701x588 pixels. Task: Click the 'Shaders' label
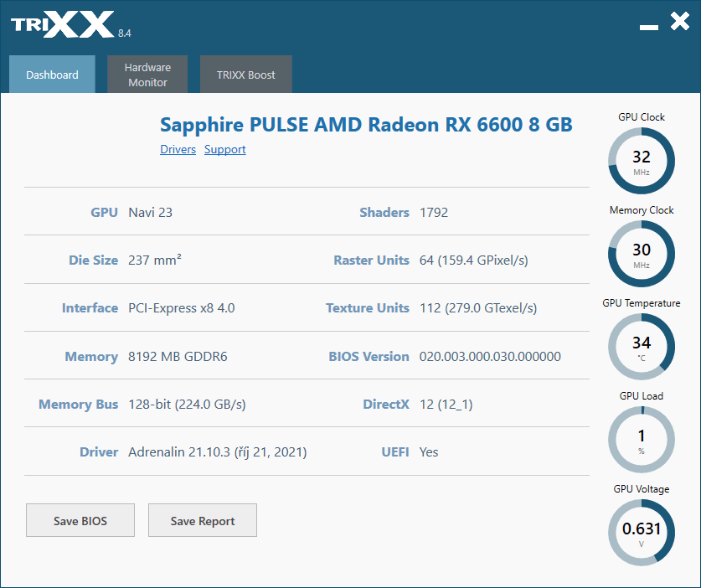tap(384, 213)
